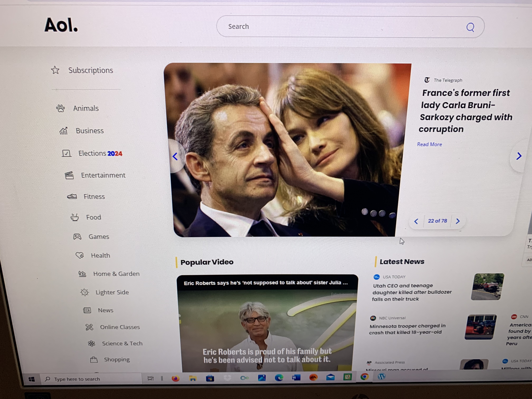The height and width of the screenshot is (399, 532).
Task: Click into the Aol search field
Action: [x=350, y=27]
